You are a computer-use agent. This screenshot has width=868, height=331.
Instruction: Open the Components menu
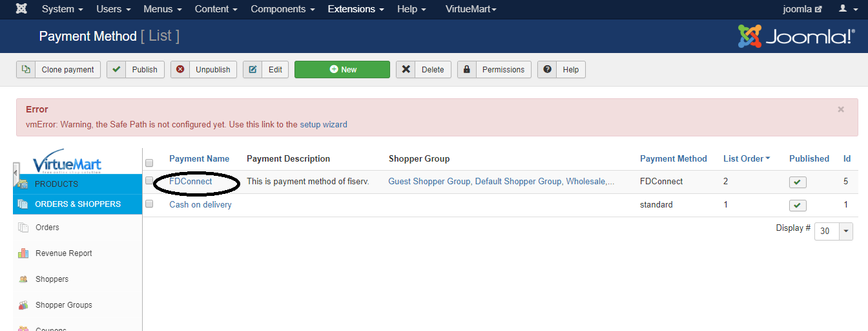pos(282,9)
